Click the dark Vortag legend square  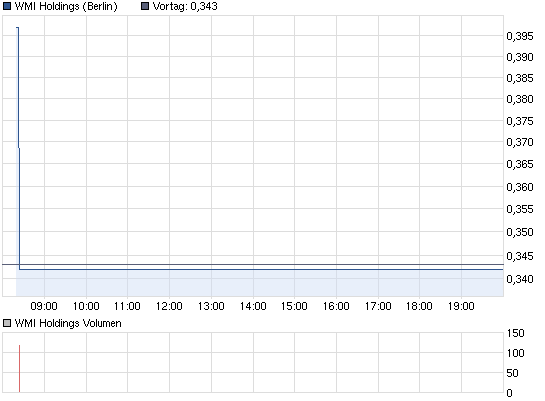pyautogui.click(x=145, y=6)
